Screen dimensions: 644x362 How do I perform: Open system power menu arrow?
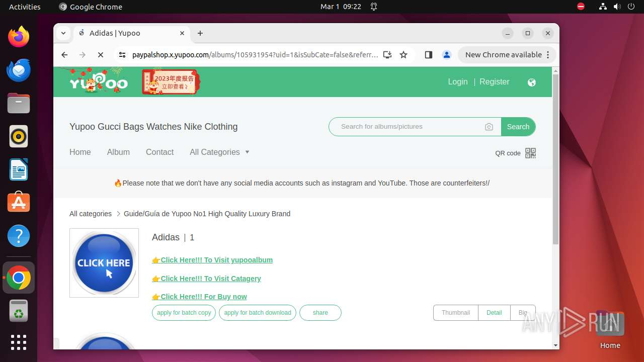[631, 7]
